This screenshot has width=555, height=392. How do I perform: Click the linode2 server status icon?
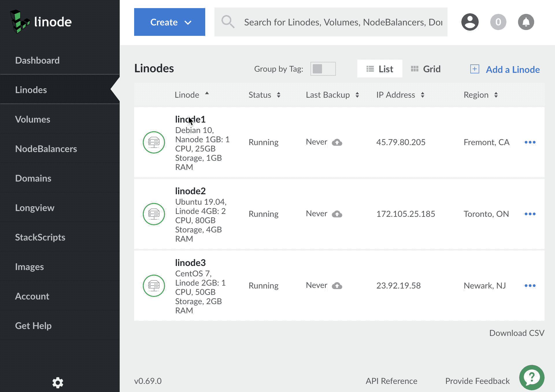[154, 214]
